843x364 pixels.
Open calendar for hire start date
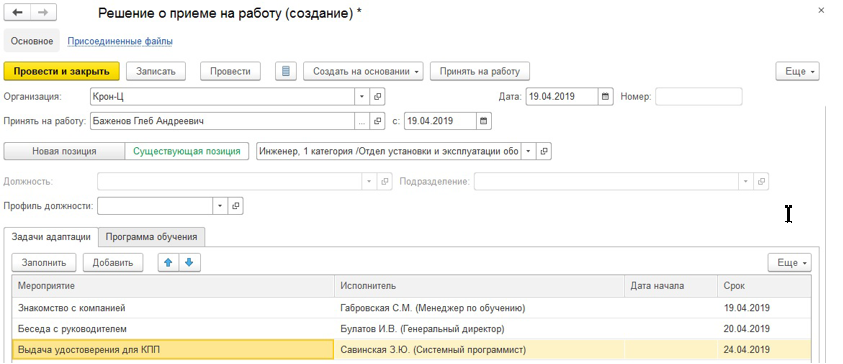(483, 121)
